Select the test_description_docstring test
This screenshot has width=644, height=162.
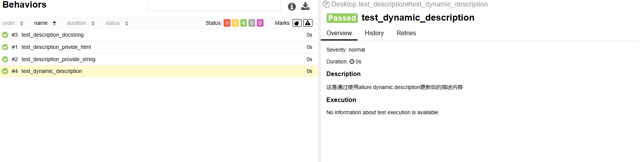pos(52,35)
